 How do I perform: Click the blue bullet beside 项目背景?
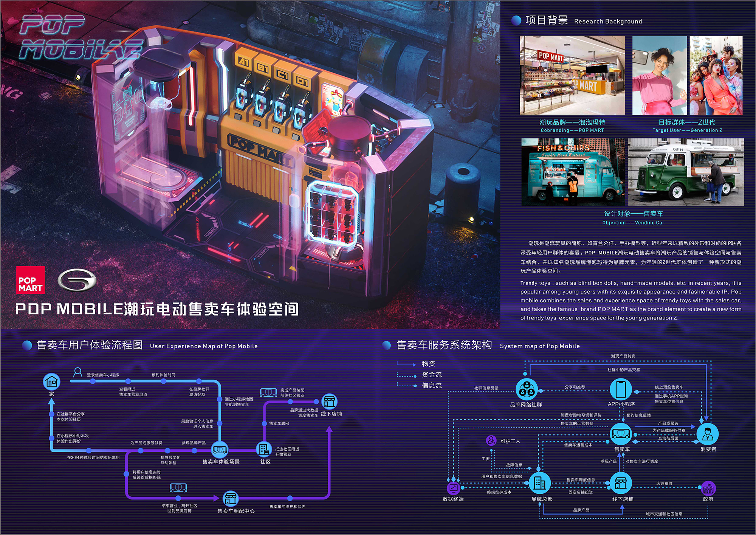click(x=516, y=20)
